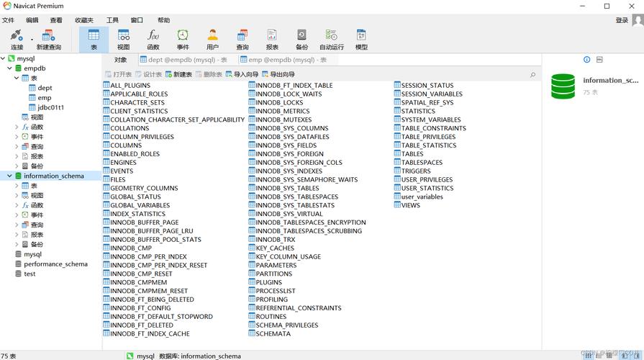The image size is (644, 360).
Task: Expand the Events node under empdb
Action: 17,137
